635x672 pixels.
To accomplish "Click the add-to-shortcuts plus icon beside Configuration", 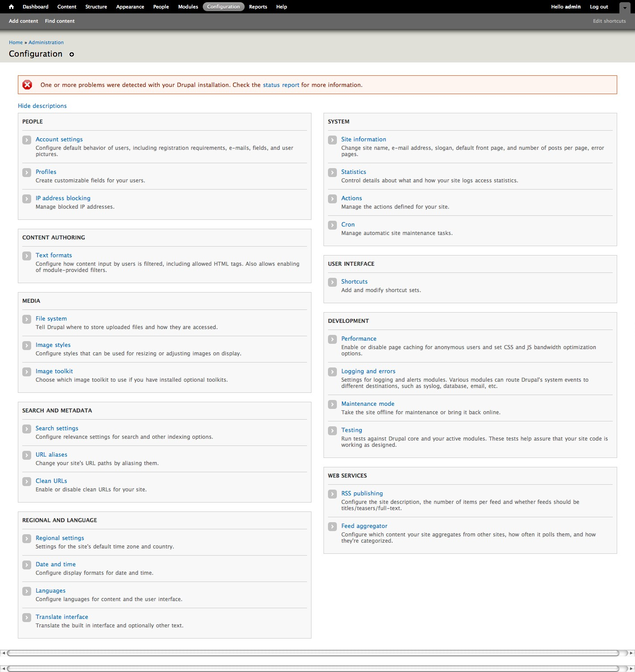I will 72,54.
